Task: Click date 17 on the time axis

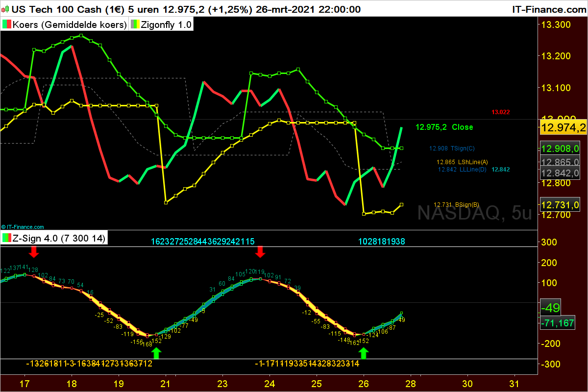Action: [x=24, y=383]
